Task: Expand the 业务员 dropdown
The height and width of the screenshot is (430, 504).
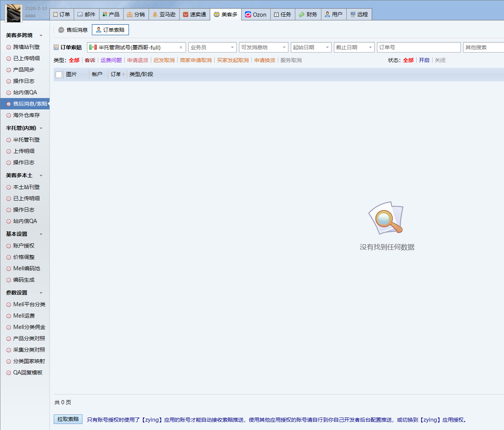Action: (x=232, y=47)
